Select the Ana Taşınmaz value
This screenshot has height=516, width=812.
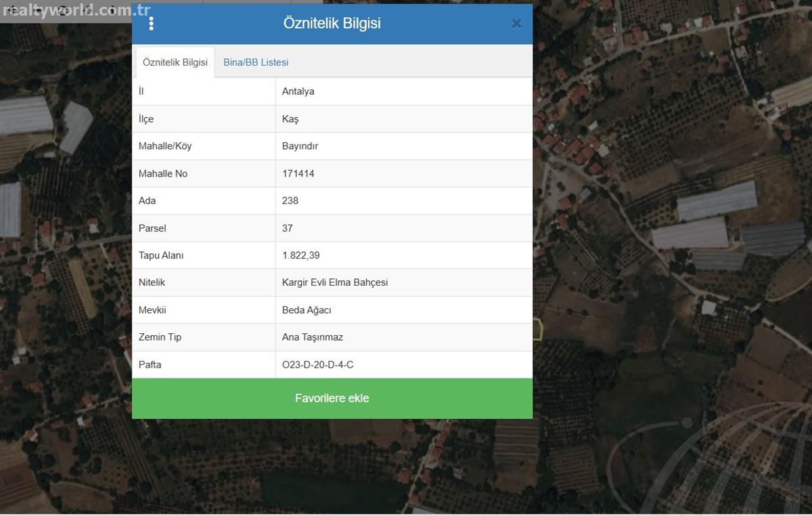click(313, 337)
